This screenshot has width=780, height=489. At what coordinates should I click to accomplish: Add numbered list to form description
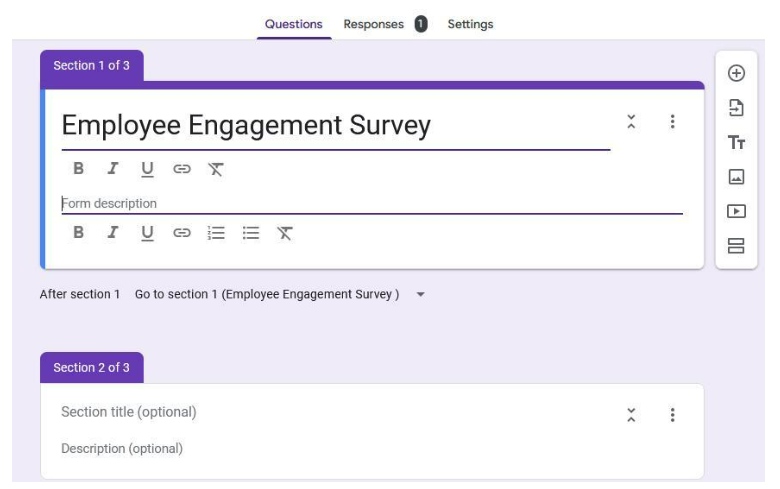(216, 233)
